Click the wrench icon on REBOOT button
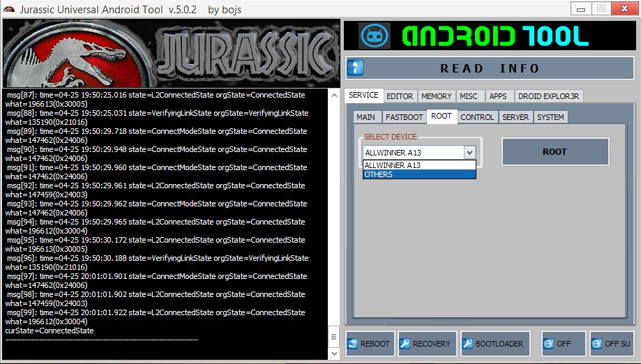Viewport: 641px width, 364px height. click(x=353, y=344)
